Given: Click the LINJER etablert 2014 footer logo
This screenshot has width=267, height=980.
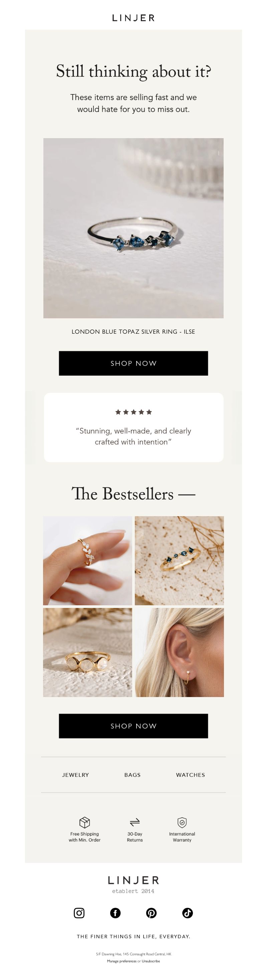Looking at the screenshot, I should tap(133, 885).
